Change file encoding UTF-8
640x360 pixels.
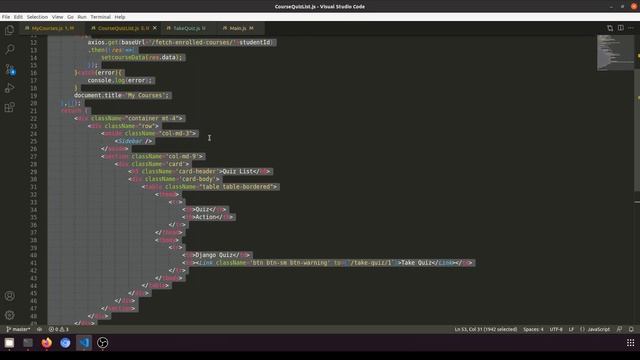point(556,329)
